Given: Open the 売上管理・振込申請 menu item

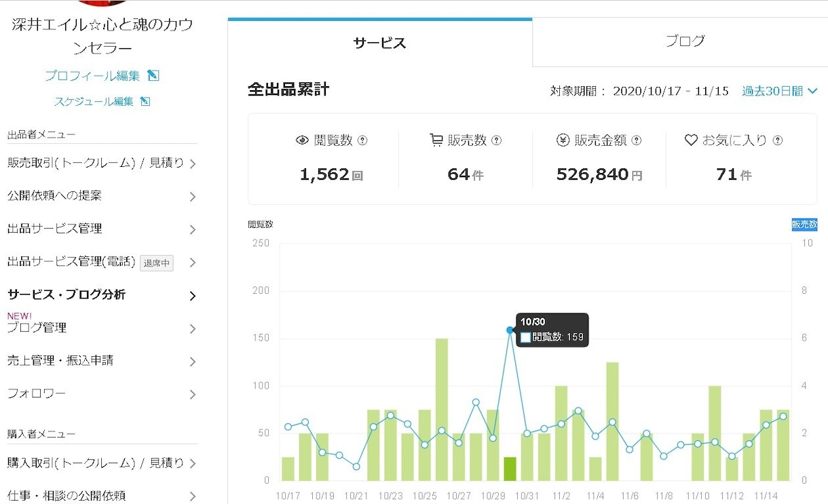Looking at the screenshot, I should [x=60, y=360].
